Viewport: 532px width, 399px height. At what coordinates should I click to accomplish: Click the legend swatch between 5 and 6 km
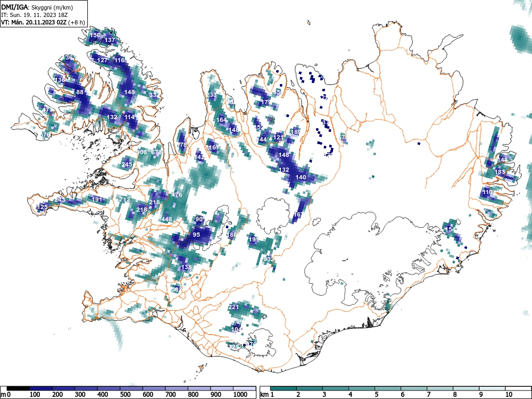pyautogui.click(x=388, y=388)
